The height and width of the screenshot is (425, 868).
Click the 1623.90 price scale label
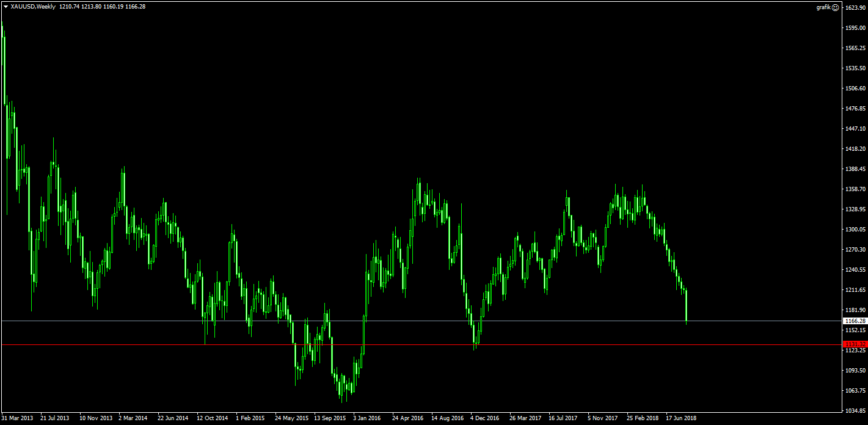point(855,7)
